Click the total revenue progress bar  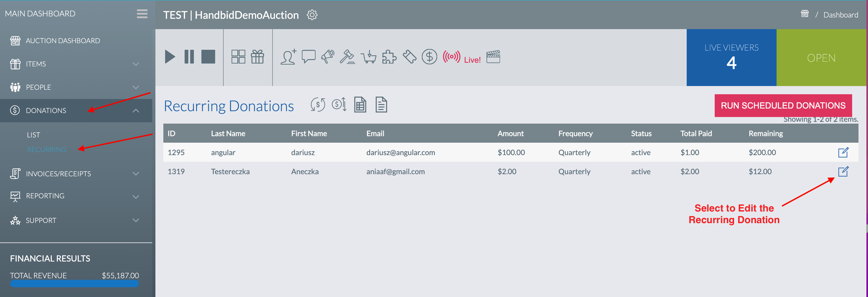click(x=75, y=283)
